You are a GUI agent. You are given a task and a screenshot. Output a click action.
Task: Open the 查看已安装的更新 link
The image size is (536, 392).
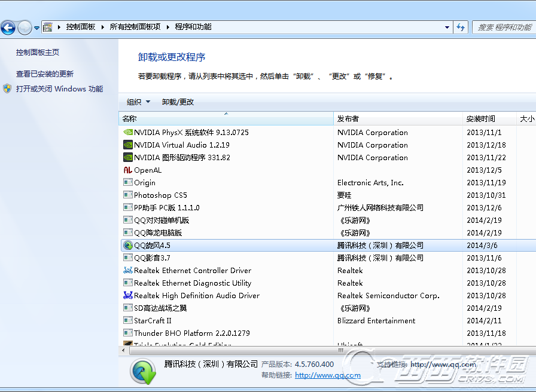tap(45, 73)
